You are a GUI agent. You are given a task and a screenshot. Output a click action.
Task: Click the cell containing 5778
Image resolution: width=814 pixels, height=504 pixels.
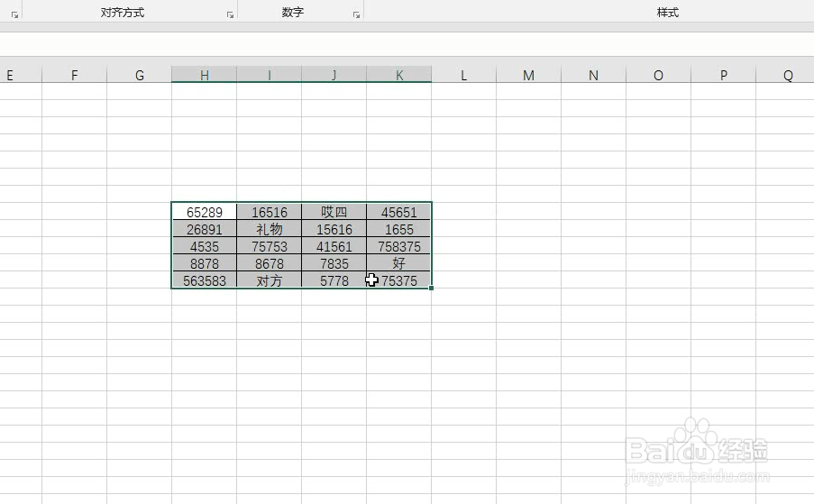(334, 279)
